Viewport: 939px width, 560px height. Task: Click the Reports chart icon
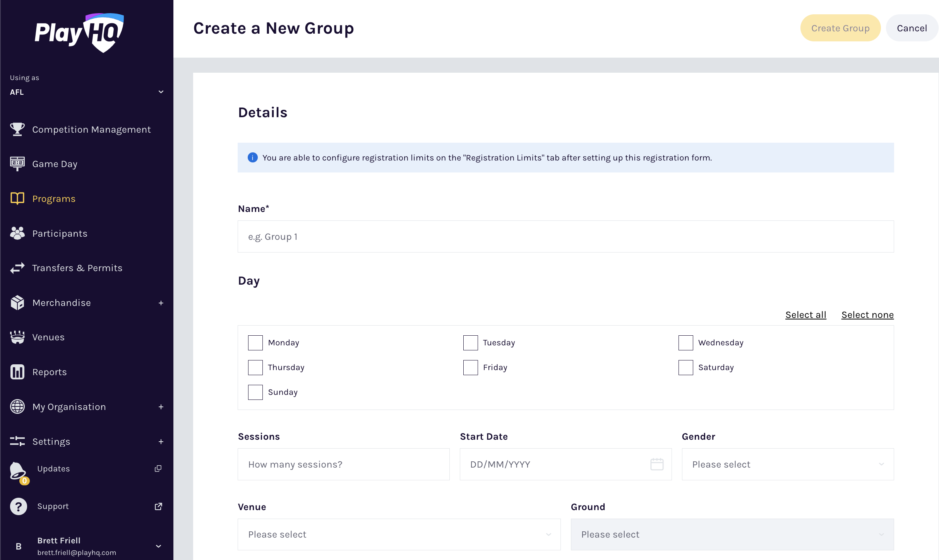pos(17,372)
